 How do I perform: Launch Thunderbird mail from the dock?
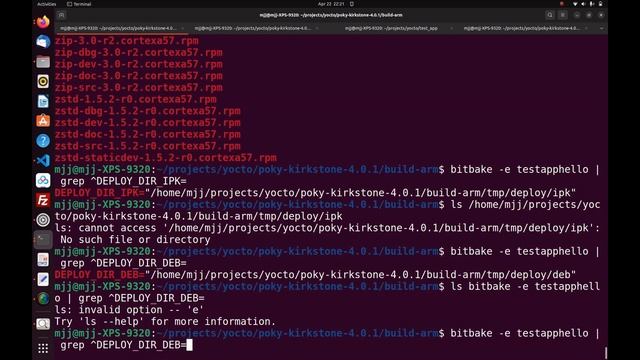43,42
